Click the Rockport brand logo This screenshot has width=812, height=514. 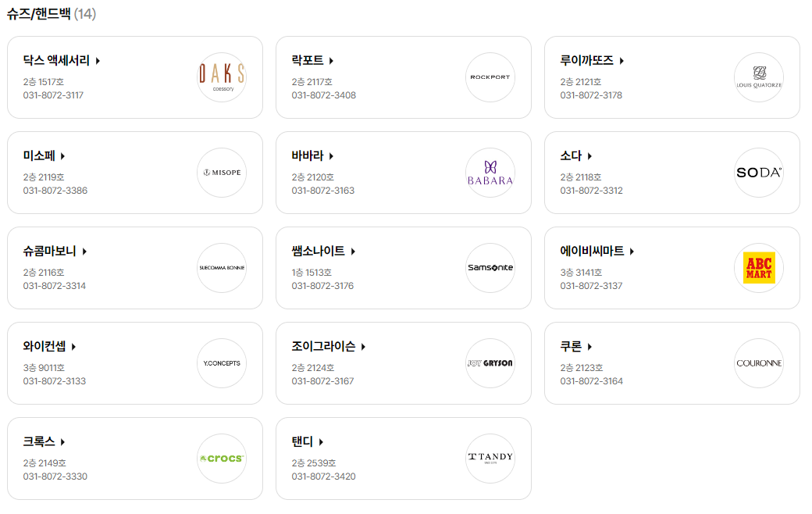click(x=490, y=77)
